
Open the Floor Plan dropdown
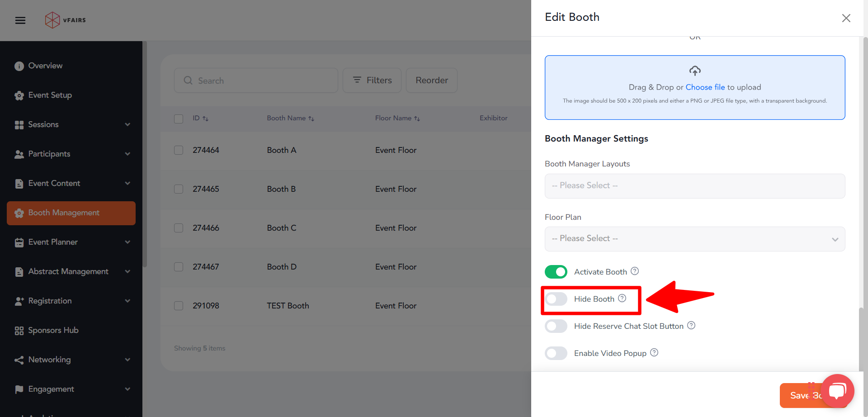coord(694,239)
